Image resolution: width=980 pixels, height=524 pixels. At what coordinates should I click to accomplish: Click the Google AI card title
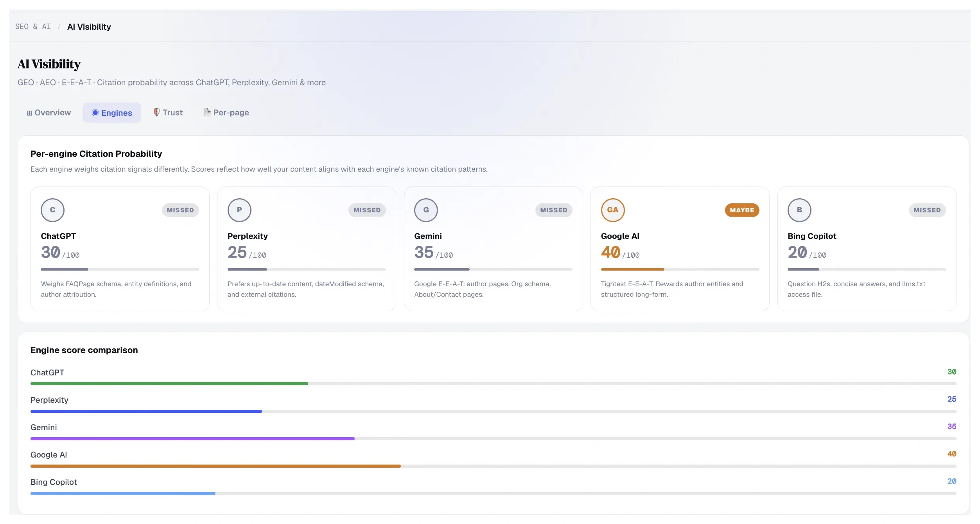click(x=620, y=236)
